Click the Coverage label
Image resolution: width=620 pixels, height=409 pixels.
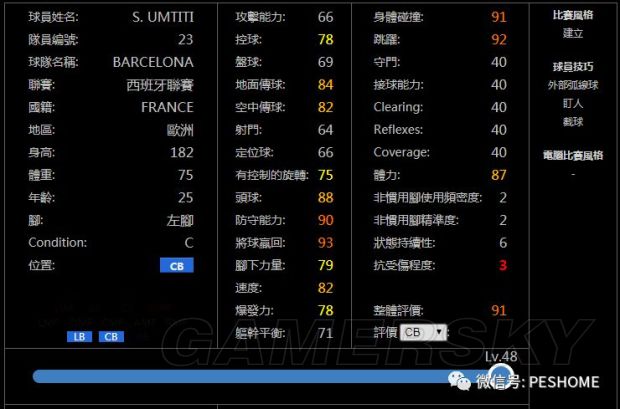(x=402, y=152)
